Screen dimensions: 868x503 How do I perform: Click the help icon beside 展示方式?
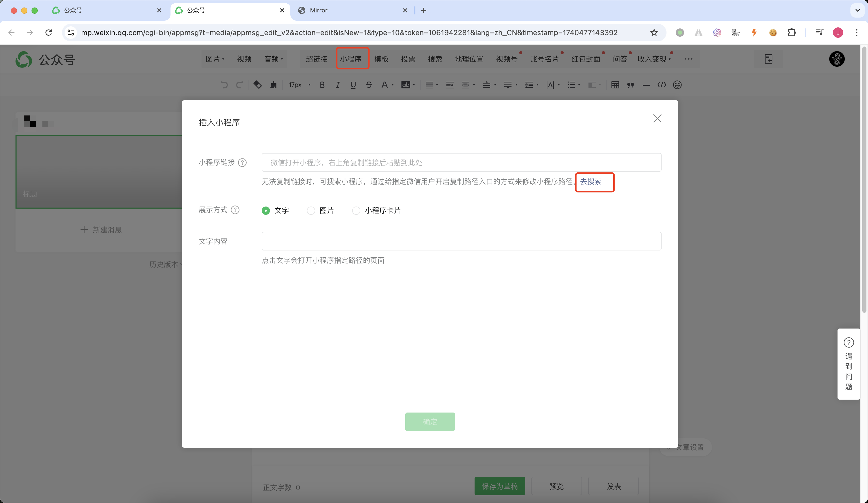pos(235,210)
